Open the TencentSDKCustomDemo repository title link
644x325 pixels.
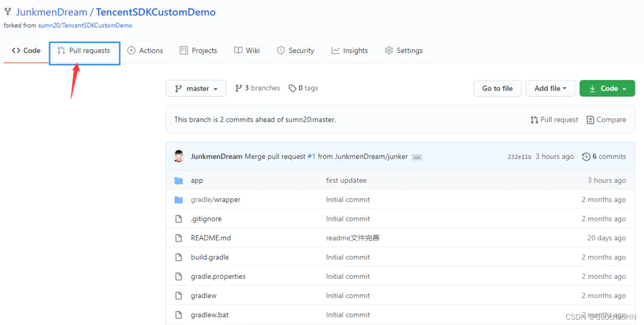(156, 12)
